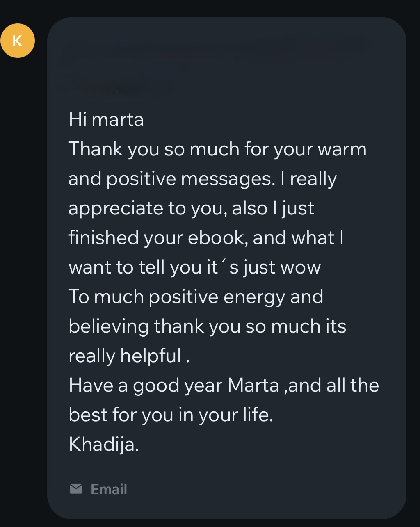Click the blurred header at bubble top
420x527 pixels.
[x=213, y=62]
